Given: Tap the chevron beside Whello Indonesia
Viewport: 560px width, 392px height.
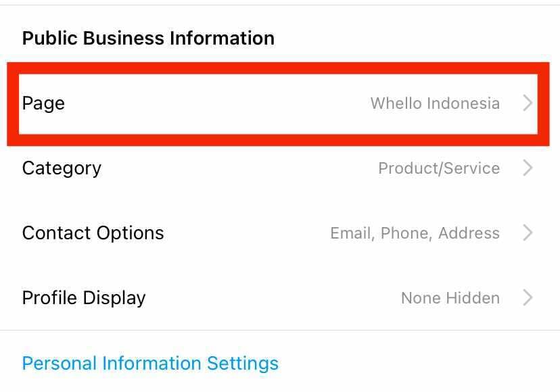Looking at the screenshot, I should pos(528,103).
